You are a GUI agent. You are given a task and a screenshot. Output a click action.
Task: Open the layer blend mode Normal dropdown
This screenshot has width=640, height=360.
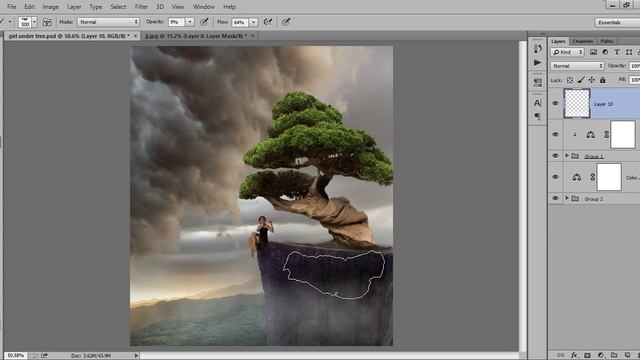point(577,66)
